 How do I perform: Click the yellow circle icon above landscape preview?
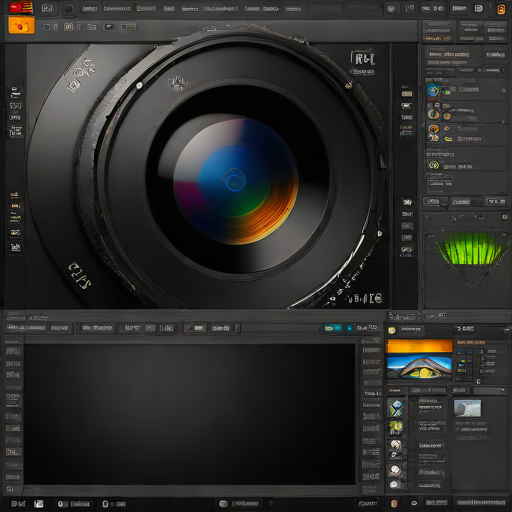(x=392, y=330)
